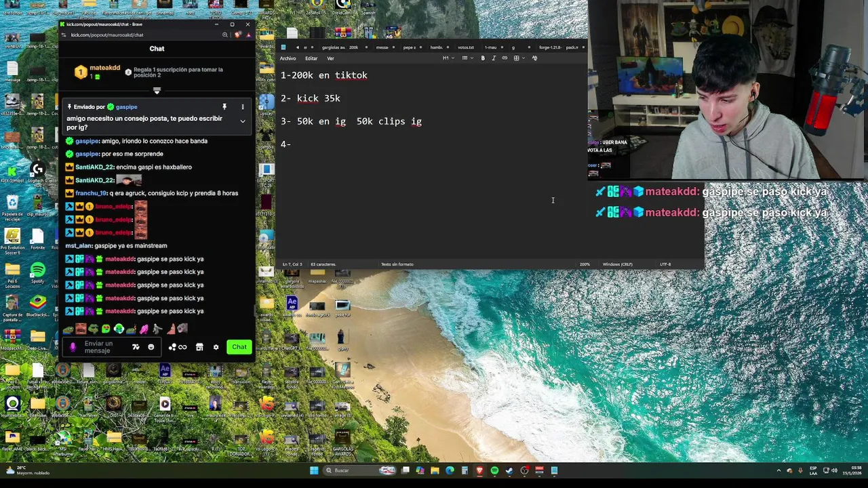Viewport: 868px width, 488px height.
Task: Click 'Windows (CRLF)' status entry
Action: (x=617, y=264)
